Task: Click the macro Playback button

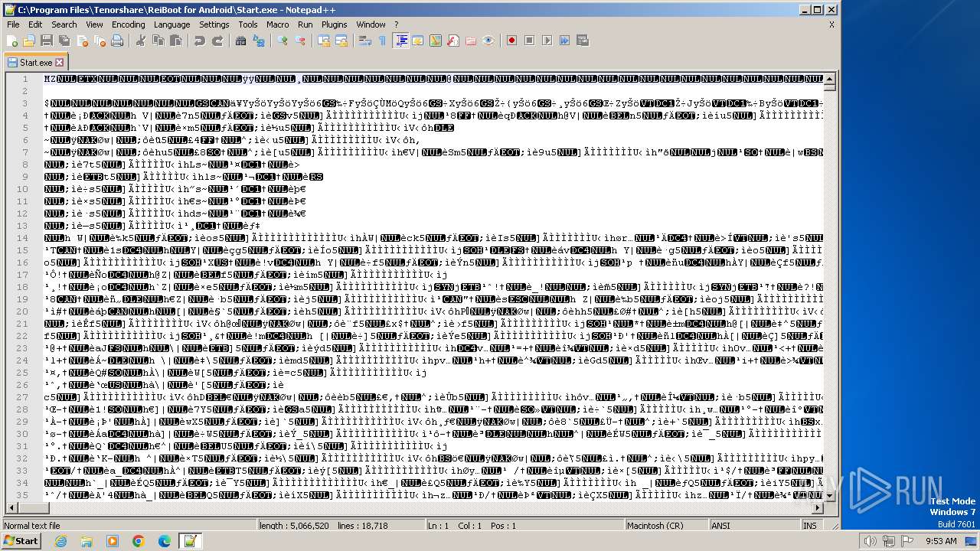Action: 547,41
